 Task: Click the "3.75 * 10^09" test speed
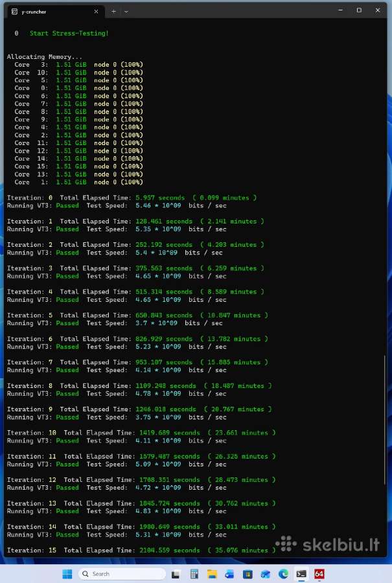(158, 417)
